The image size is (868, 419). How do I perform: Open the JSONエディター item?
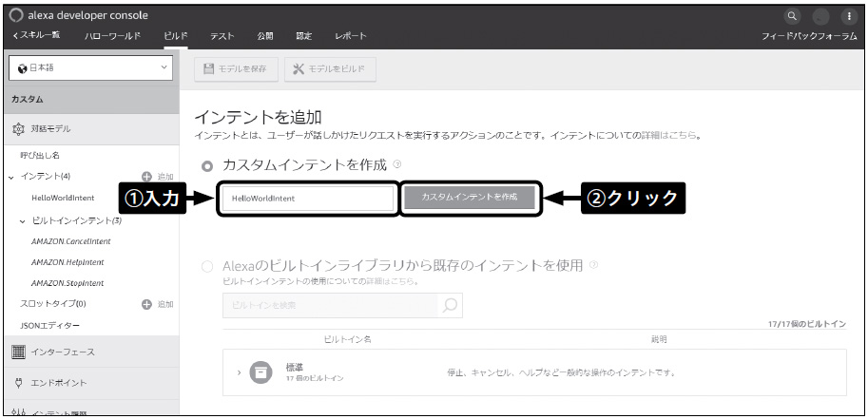49,326
